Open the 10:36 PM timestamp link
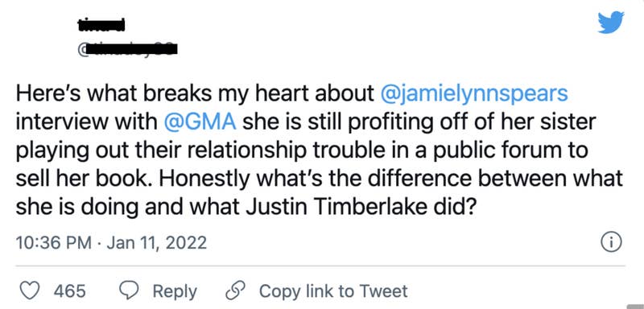 (x=54, y=243)
